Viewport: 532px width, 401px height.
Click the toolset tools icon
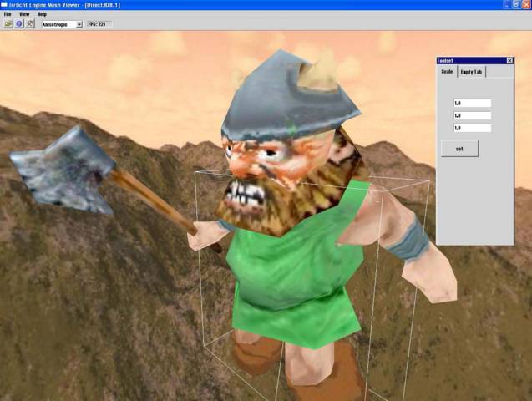(30, 23)
